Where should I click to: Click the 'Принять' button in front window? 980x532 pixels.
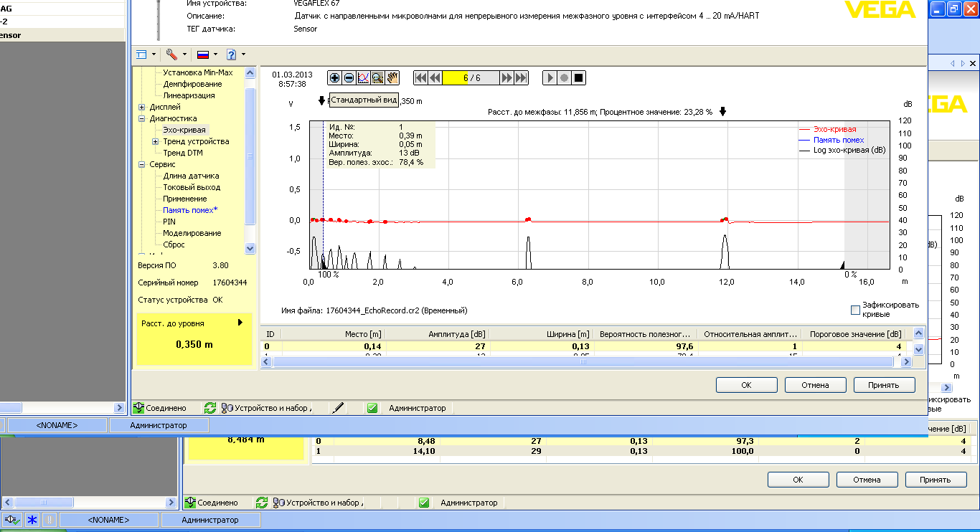[884, 385]
